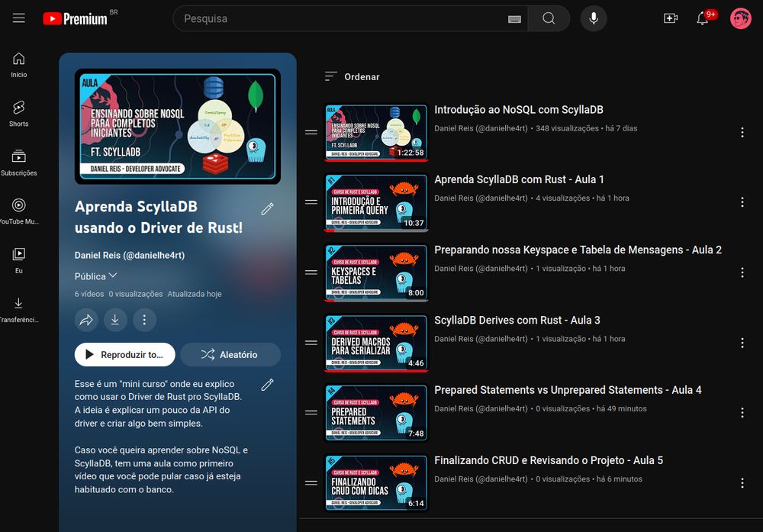763x532 pixels.
Task: Open options for Aula 1 video
Action: [742, 202]
